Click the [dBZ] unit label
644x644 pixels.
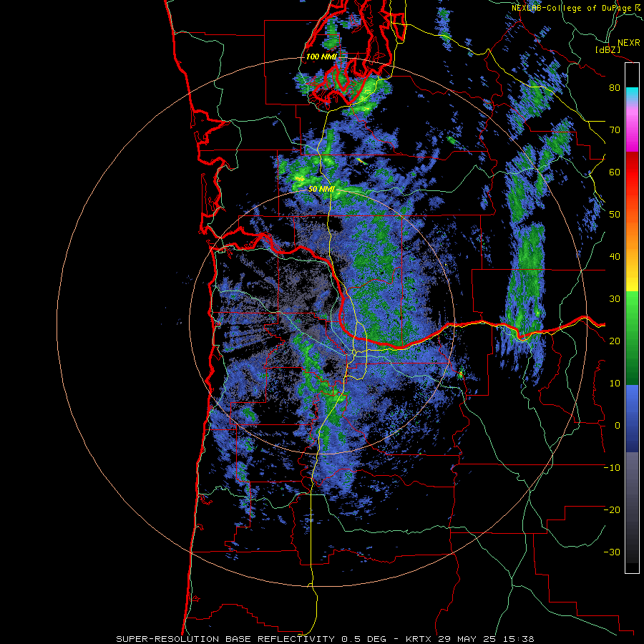coord(608,50)
